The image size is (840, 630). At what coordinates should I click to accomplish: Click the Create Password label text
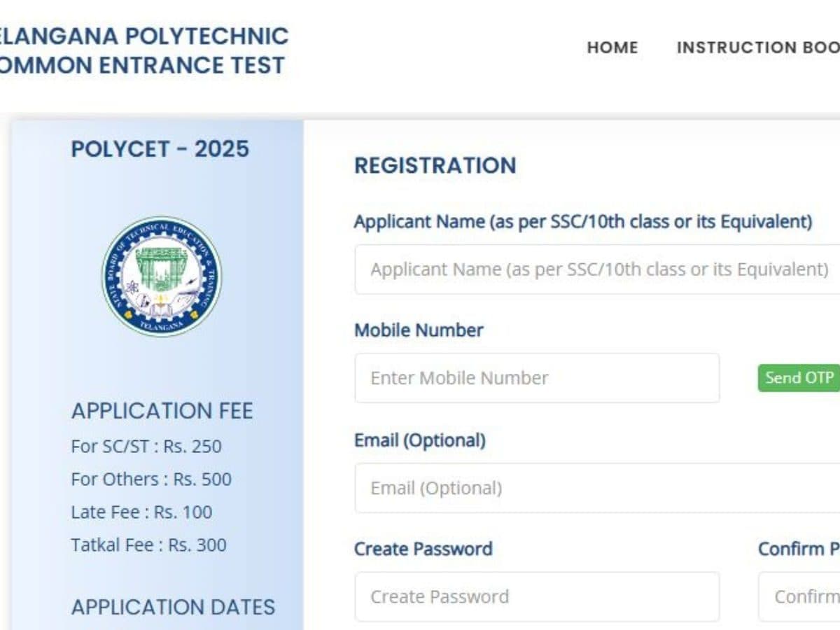point(423,549)
